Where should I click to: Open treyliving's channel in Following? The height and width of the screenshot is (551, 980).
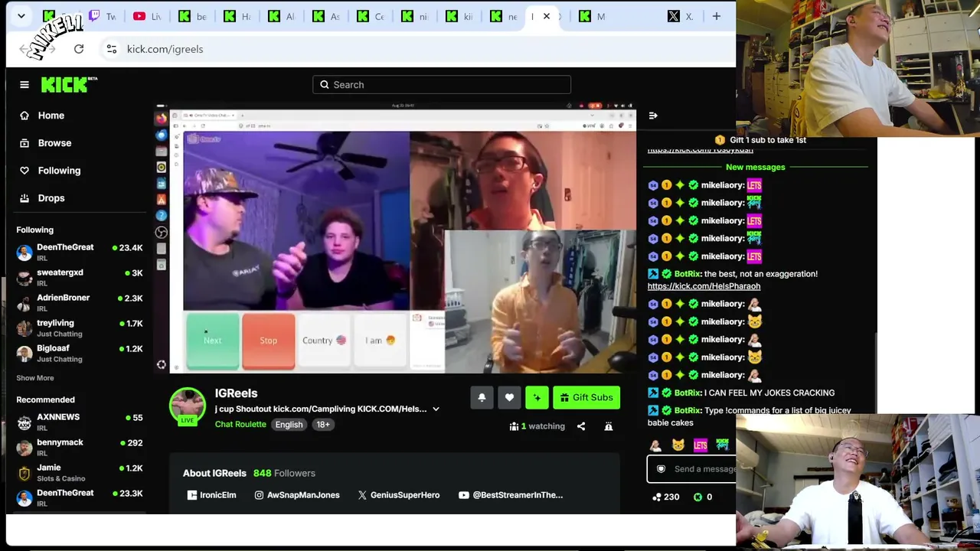[80, 328]
